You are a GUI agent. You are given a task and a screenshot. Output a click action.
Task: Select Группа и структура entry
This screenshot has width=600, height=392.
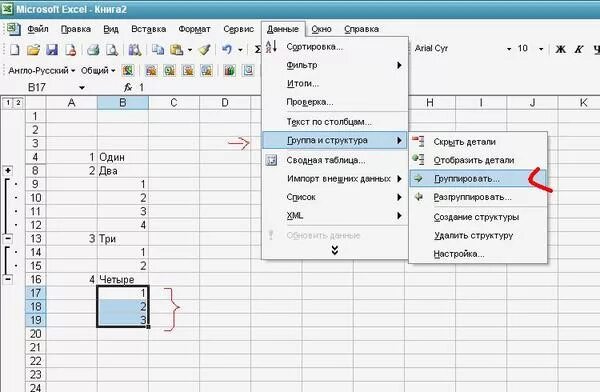[335, 140]
